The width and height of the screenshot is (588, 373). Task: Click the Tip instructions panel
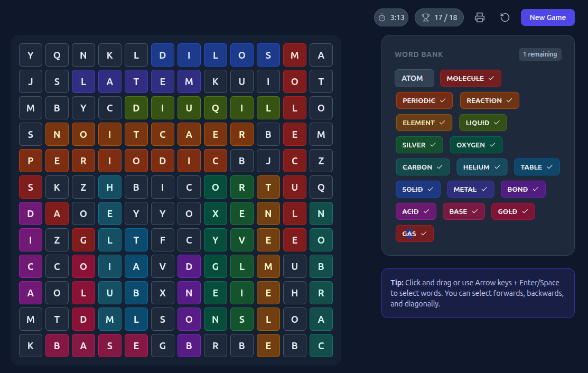point(478,293)
